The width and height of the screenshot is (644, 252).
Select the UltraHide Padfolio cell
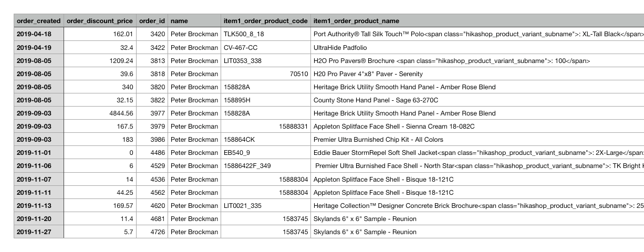coord(477,48)
